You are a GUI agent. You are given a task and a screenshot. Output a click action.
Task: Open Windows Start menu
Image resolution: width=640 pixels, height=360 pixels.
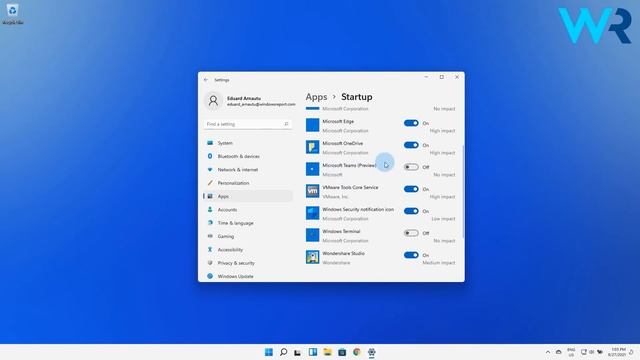tap(269, 352)
